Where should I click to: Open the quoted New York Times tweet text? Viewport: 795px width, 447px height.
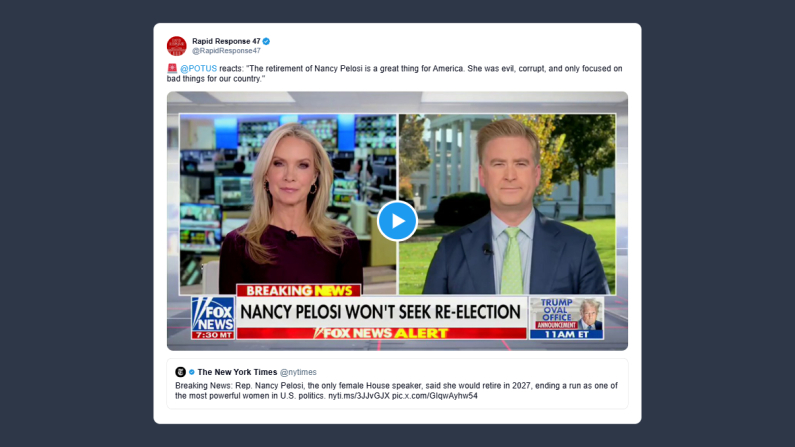396,391
